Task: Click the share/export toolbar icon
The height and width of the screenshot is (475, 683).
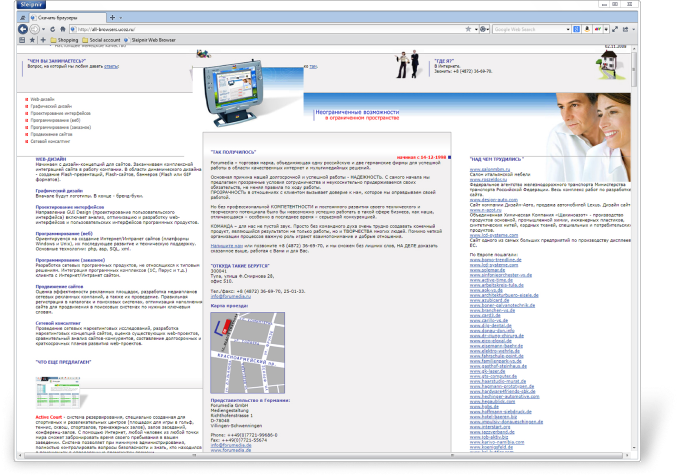Action: tap(626, 29)
